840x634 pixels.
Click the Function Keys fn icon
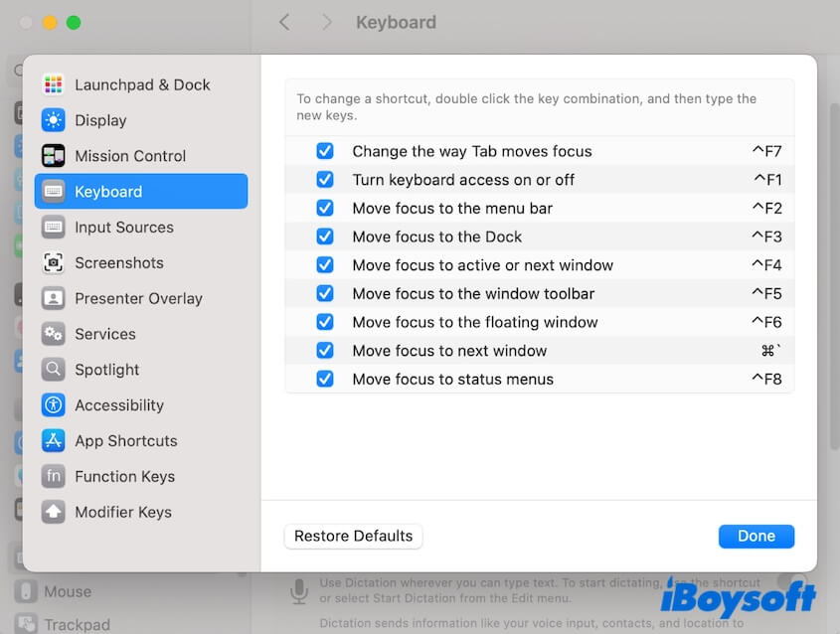53,476
